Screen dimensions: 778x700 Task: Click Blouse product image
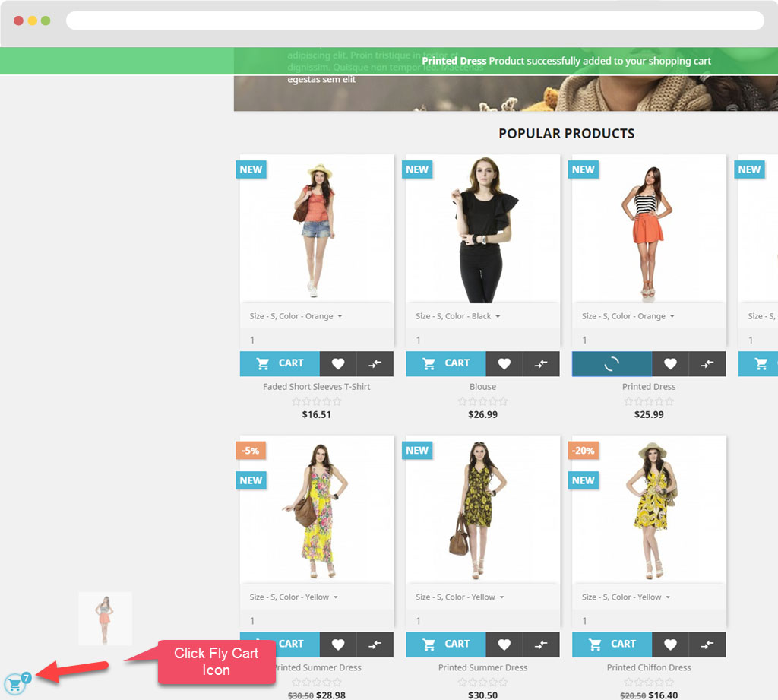pyautogui.click(x=482, y=229)
